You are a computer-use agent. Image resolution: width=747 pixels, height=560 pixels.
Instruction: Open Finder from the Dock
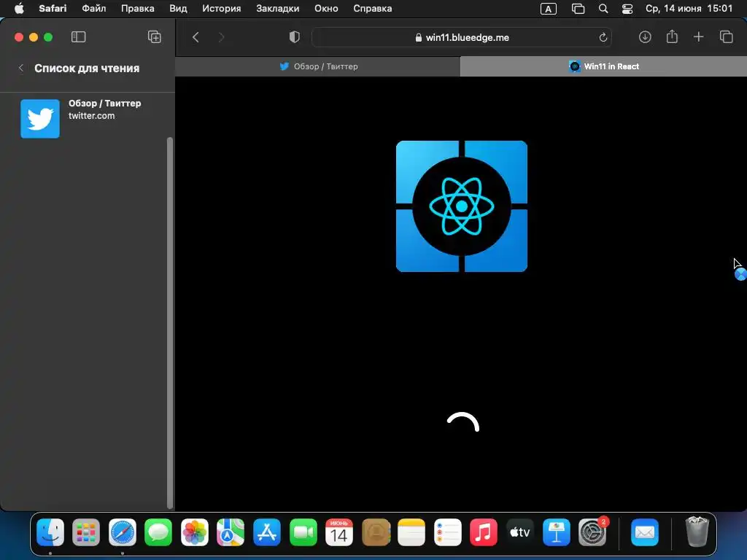tap(50, 532)
